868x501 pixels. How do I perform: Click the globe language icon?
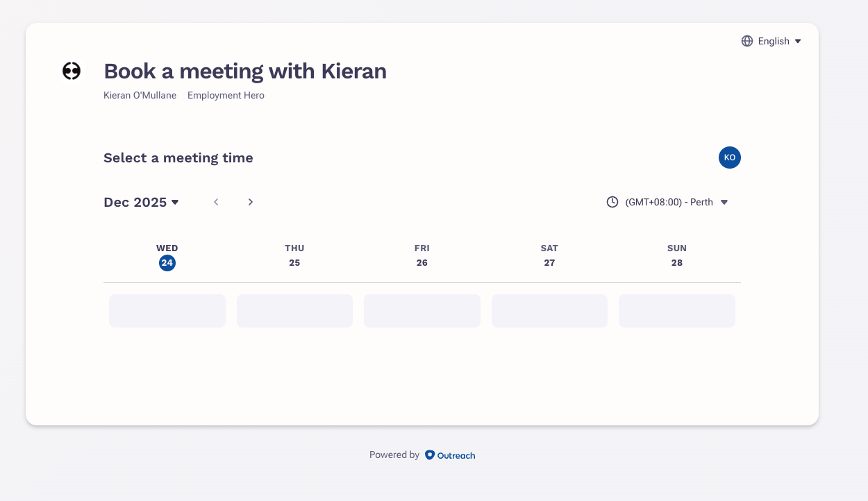coord(747,41)
